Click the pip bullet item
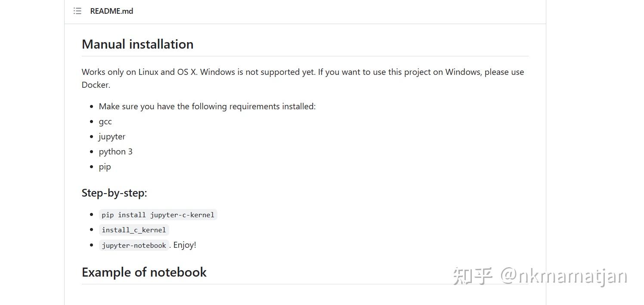Viewport: 644px width, 305px height. (105, 166)
